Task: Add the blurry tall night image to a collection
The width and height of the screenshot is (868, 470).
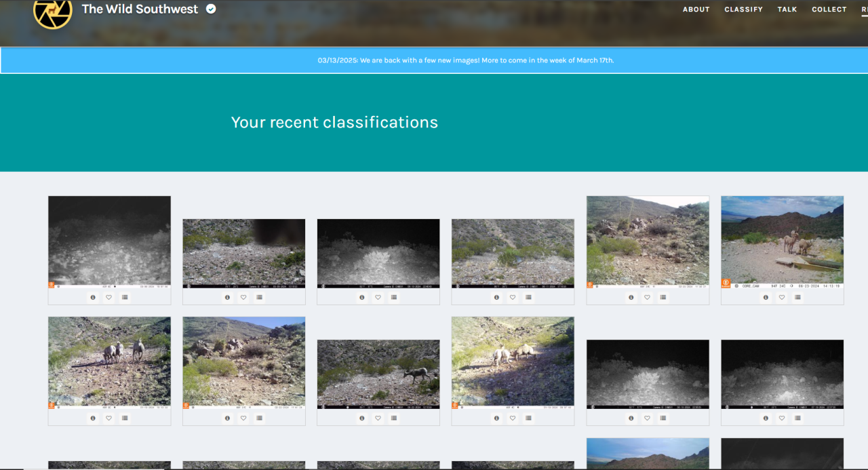Action: (x=125, y=297)
